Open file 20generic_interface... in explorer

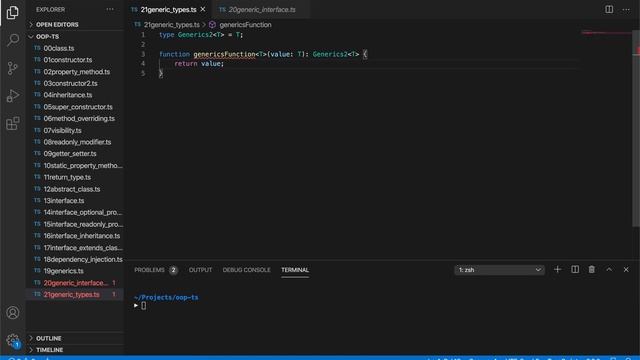tap(76, 283)
